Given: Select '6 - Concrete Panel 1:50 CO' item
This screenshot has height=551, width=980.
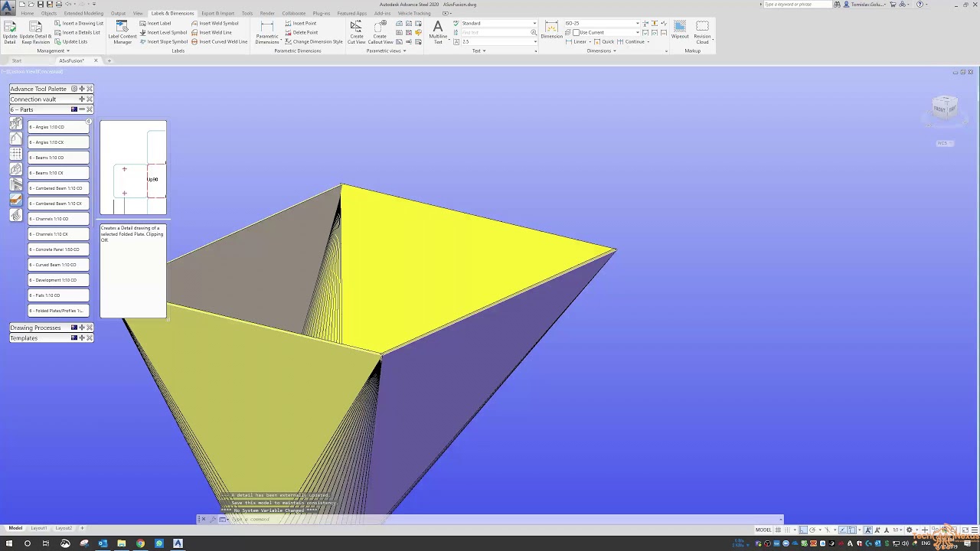Looking at the screenshot, I should point(58,249).
